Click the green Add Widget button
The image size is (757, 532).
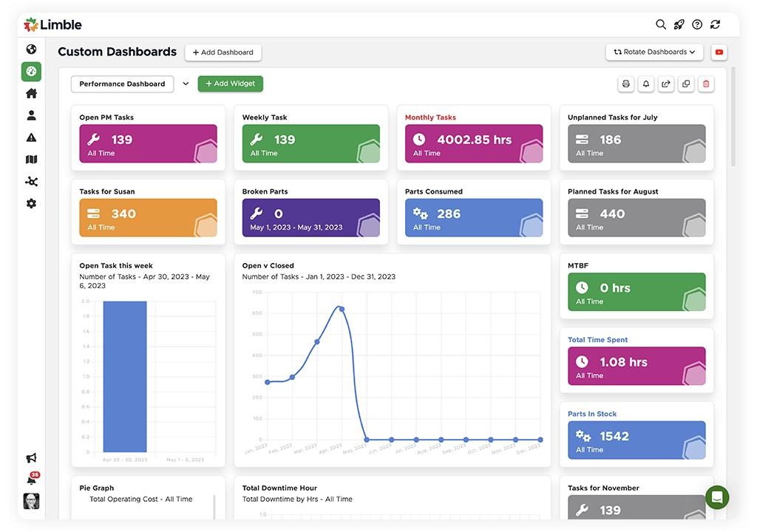coord(231,83)
